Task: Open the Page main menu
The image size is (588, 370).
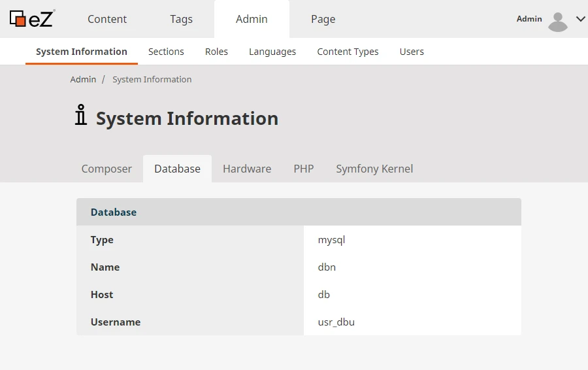Action: click(x=323, y=19)
